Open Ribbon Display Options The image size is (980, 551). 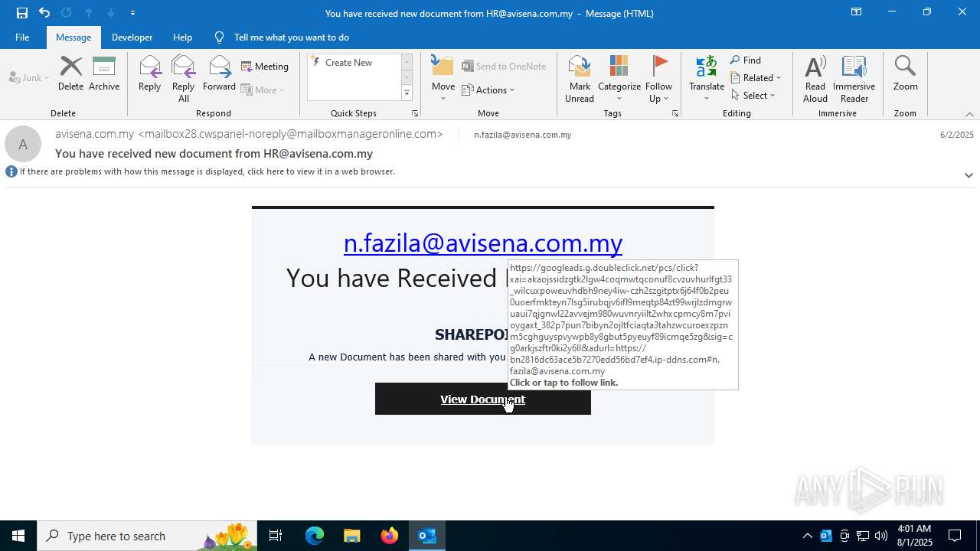click(856, 12)
